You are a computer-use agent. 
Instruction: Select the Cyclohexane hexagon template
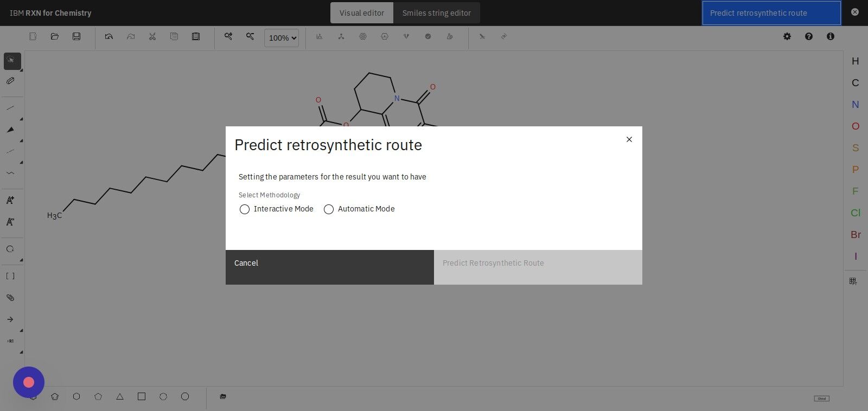(x=76, y=396)
